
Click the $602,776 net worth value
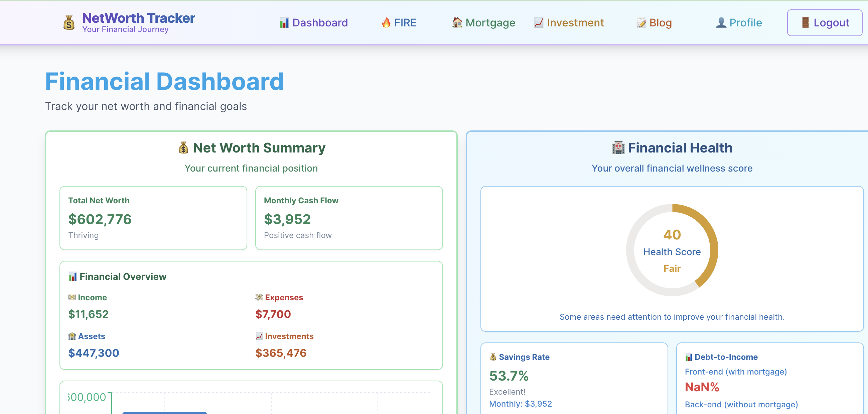(x=100, y=219)
